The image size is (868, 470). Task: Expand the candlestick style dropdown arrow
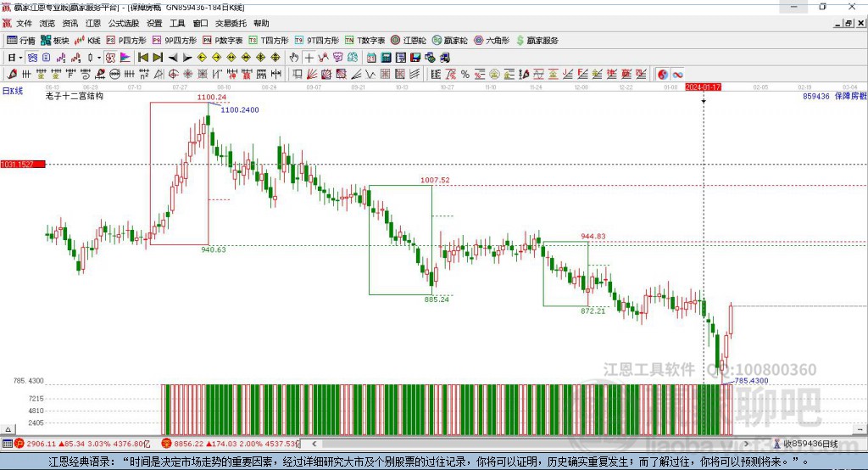tap(99, 58)
